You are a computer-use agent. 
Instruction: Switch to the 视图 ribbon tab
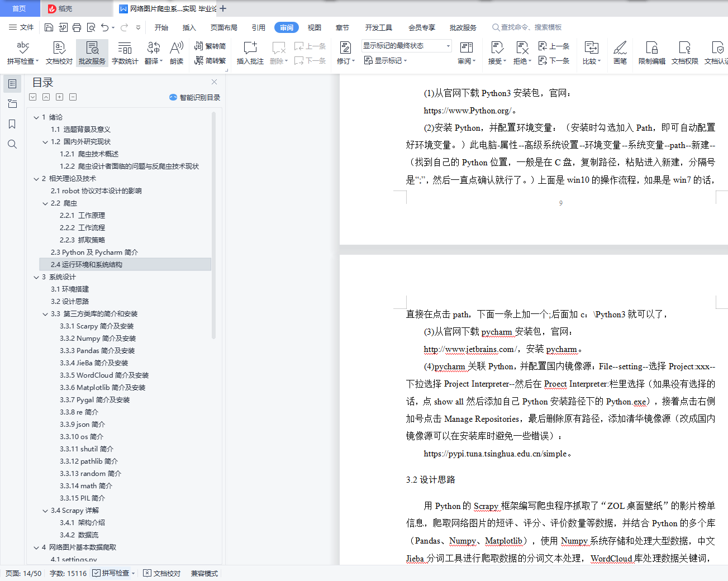(x=315, y=27)
